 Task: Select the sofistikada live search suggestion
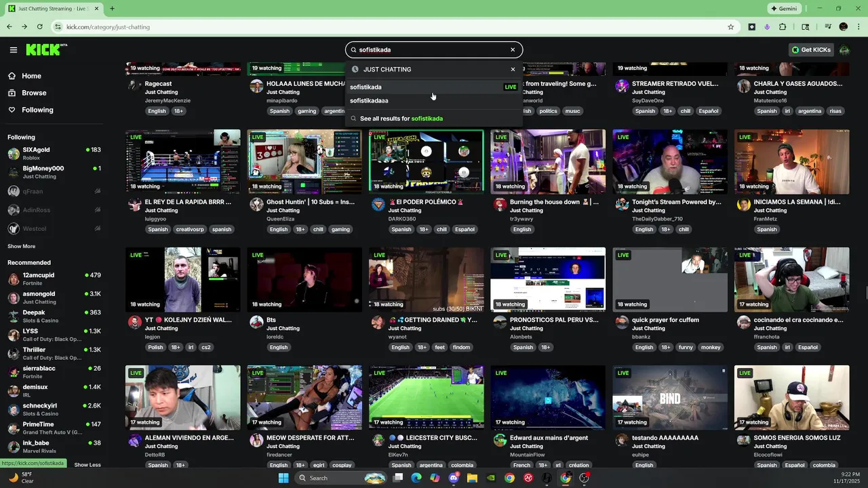(434, 87)
